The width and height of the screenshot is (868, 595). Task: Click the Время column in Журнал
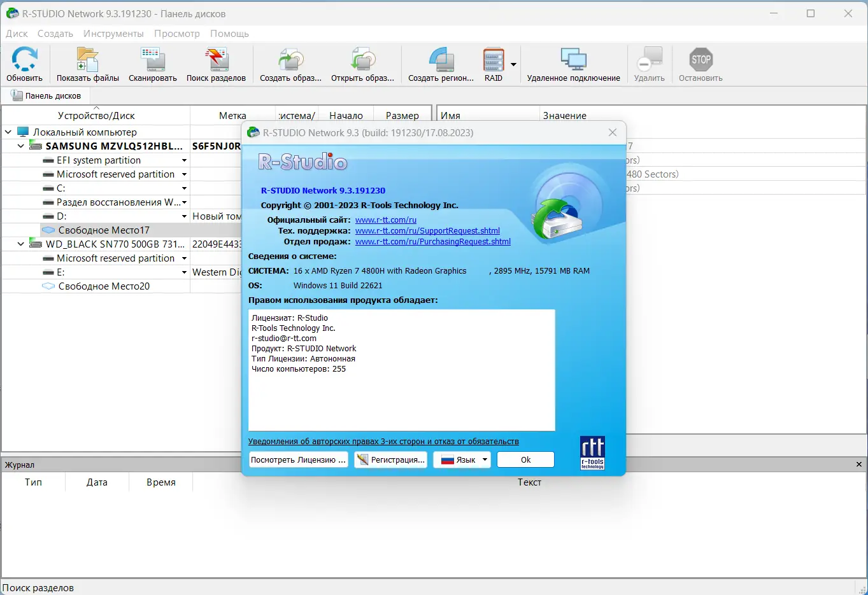[161, 482]
